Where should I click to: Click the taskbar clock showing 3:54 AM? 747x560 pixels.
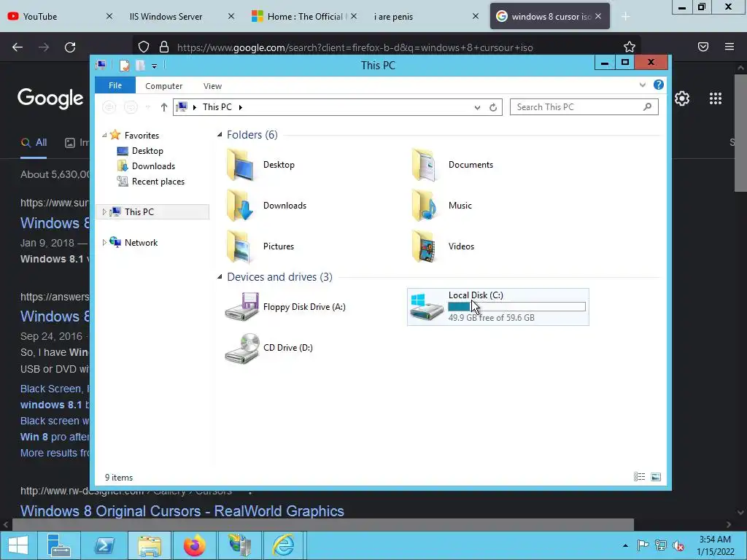[x=715, y=545]
